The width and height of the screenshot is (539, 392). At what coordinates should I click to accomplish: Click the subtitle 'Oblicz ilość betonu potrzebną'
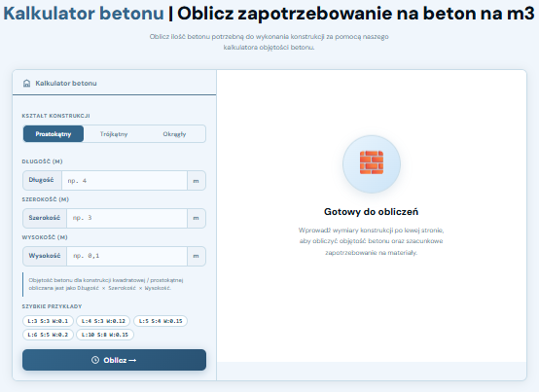269,42
